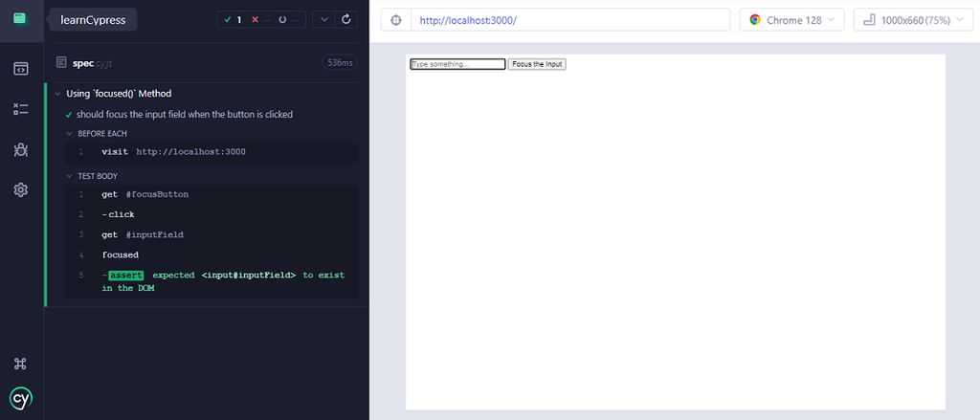Viewport: 980px width, 420px height.
Task: Click the localhost:3000 URL bar
Action: (570, 20)
